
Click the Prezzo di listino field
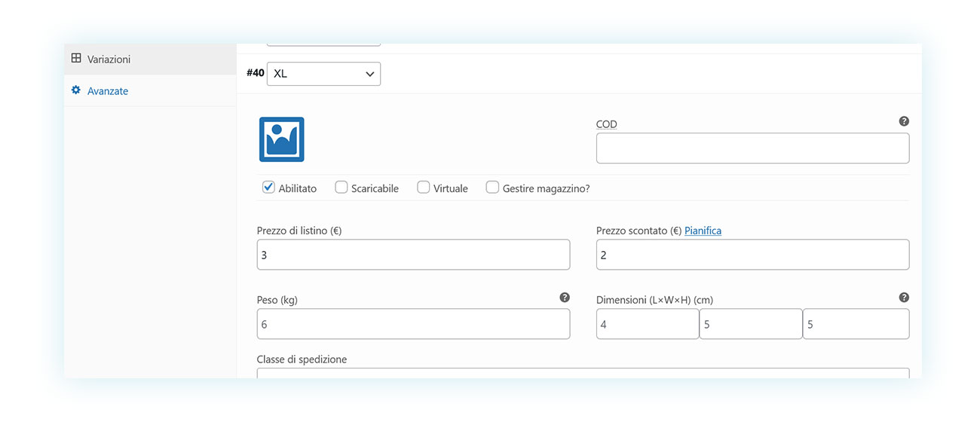(x=413, y=255)
